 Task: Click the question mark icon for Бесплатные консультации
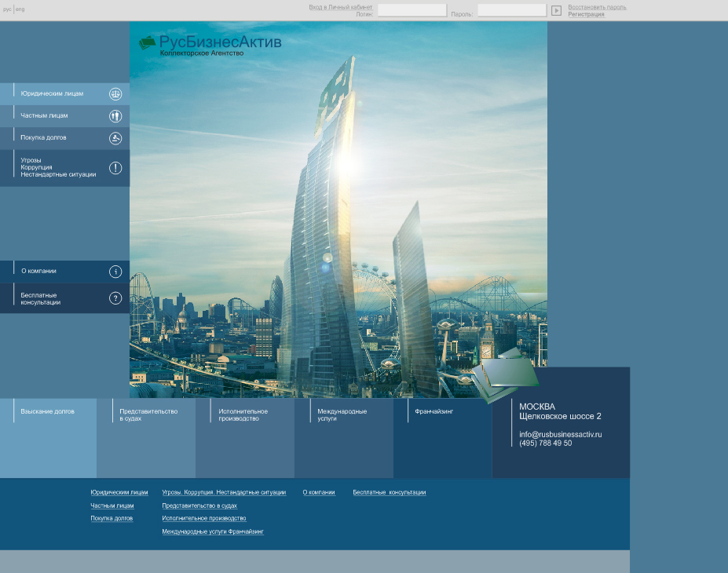[x=115, y=298]
